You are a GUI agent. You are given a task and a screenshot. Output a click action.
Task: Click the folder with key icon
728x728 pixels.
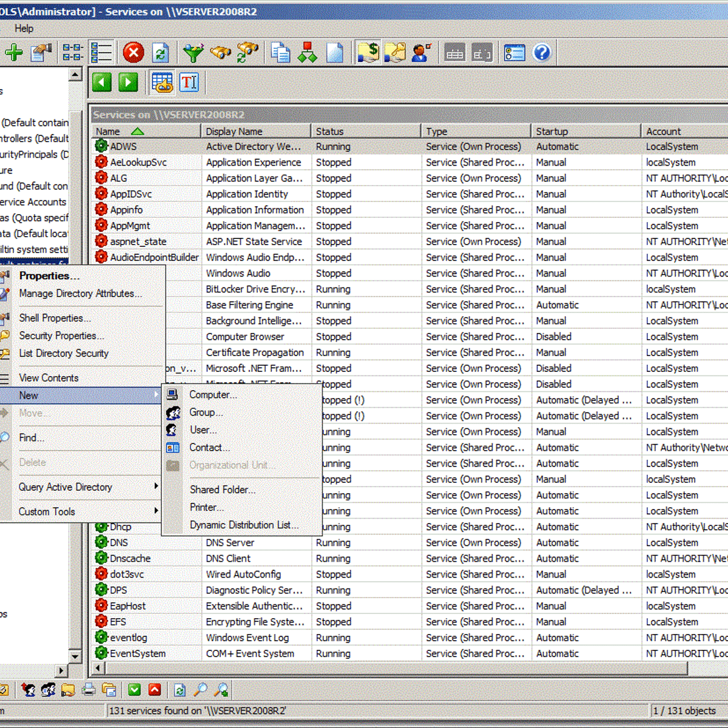click(x=395, y=53)
